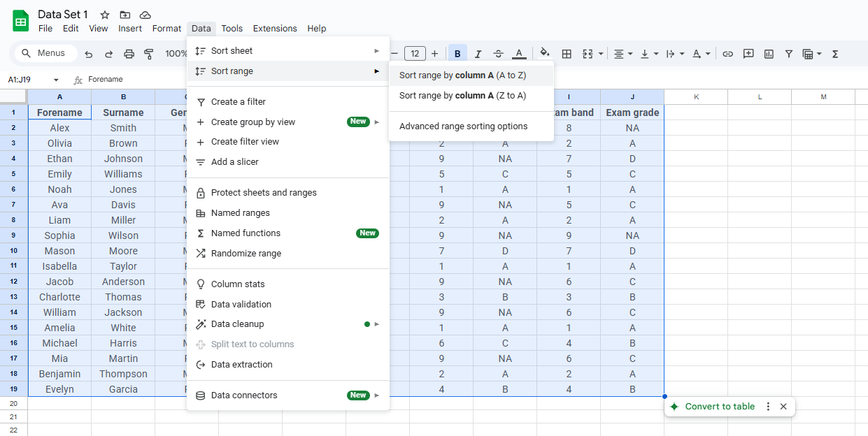Select Randomize range
Viewport: 868px width, 436px height.
point(288,254)
